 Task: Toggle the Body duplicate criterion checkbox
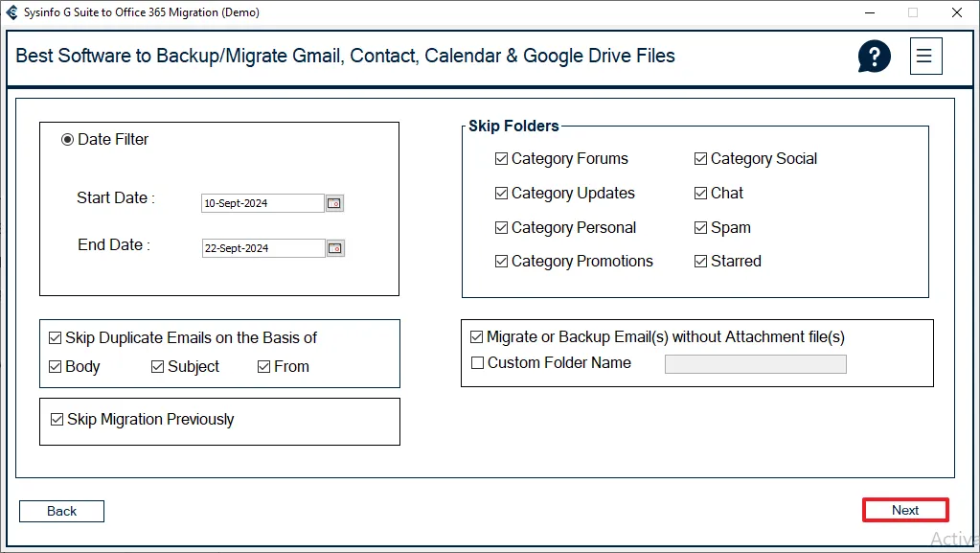tap(55, 366)
